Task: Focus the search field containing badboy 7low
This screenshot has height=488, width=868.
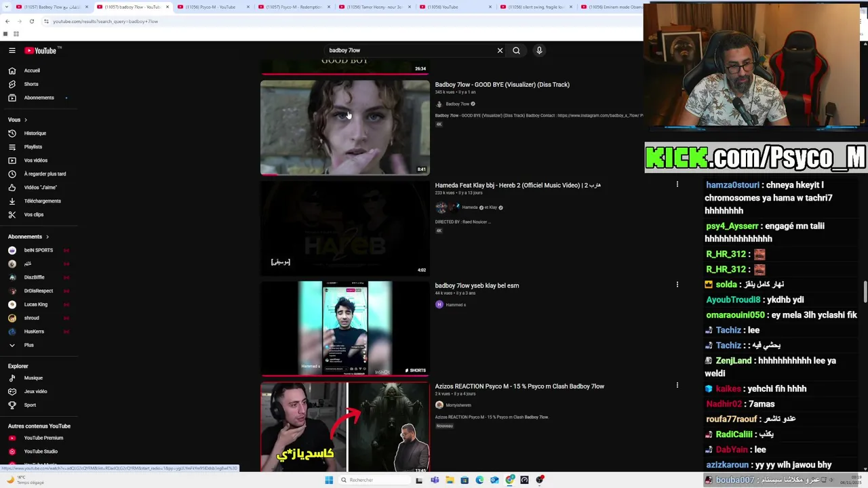Action: coord(410,50)
